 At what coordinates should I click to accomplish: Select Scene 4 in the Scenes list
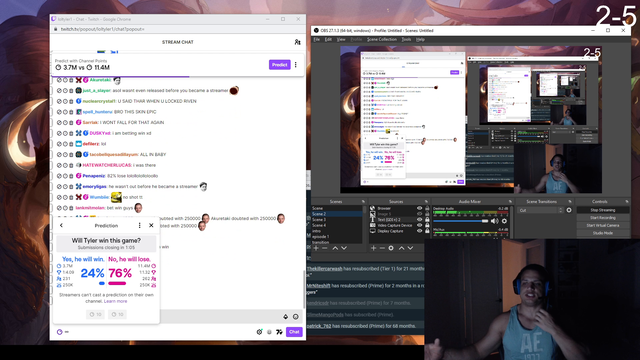[x=319, y=225]
